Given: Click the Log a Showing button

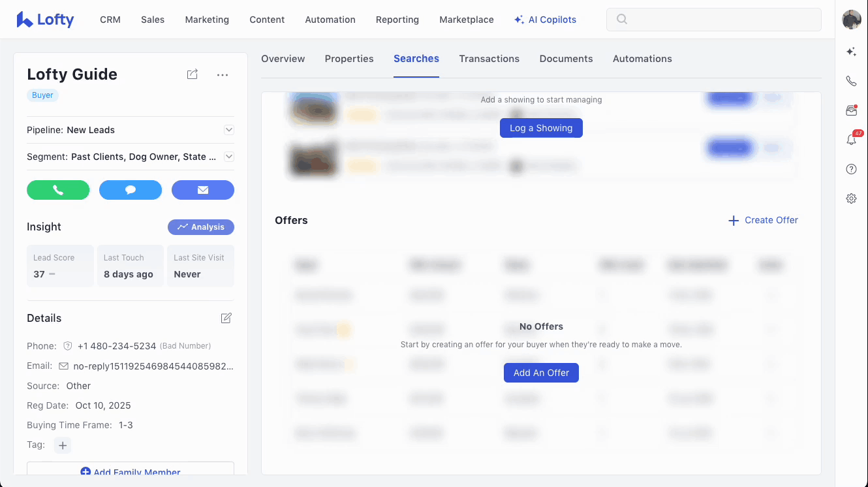Looking at the screenshot, I should 541,128.
